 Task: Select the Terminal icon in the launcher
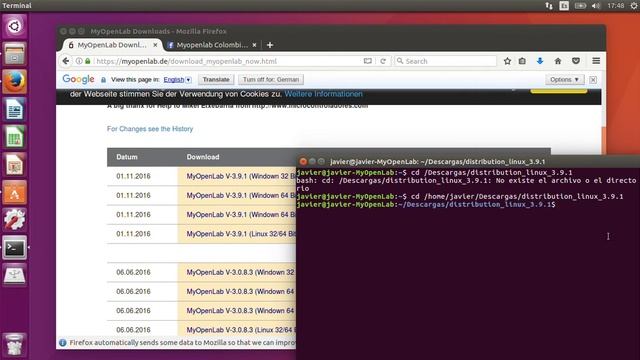pyautogui.click(x=15, y=248)
